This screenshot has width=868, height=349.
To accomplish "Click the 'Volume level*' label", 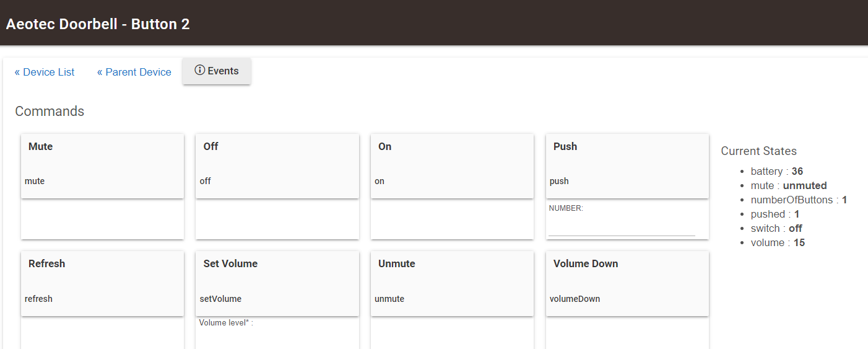I will click(226, 322).
